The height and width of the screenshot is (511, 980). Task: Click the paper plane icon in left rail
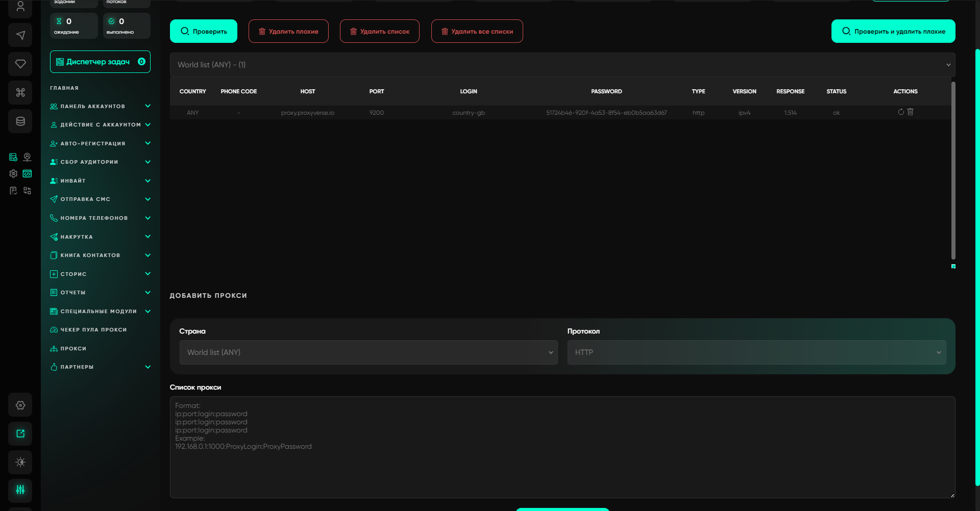20,35
